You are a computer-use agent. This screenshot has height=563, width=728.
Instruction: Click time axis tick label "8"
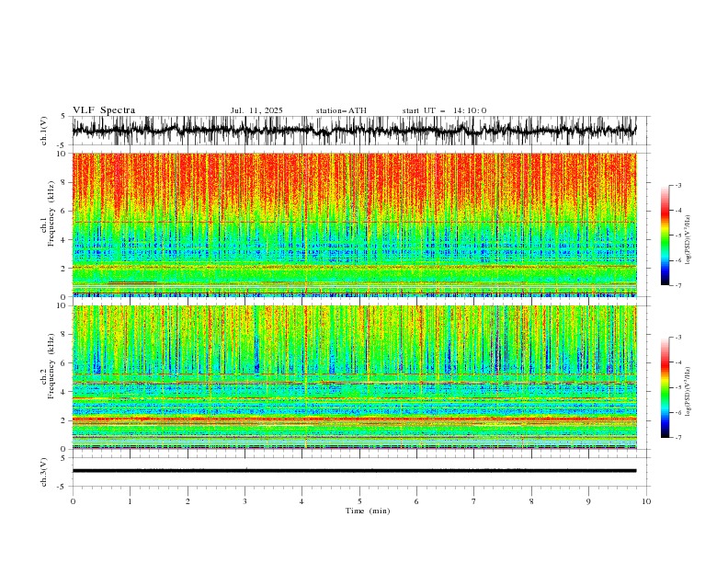(531, 501)
